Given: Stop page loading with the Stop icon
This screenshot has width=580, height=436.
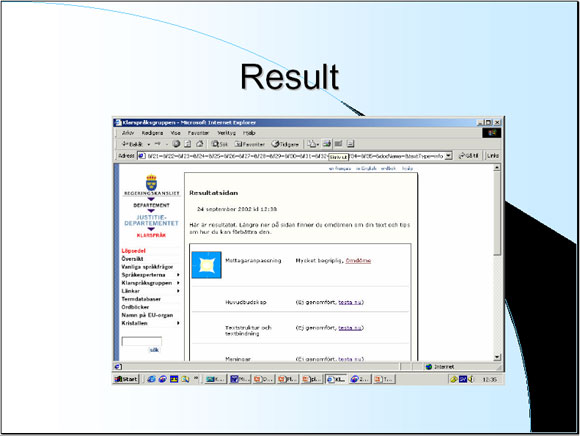Looking at the screenshot, I should [x=176, y=144].
